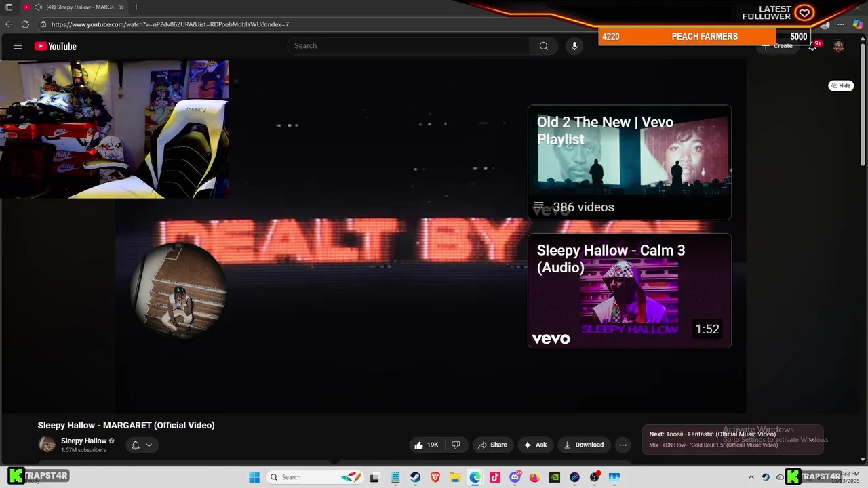Image resolution: width=868 pixels, height=488 pixels.
Task: Open the Sleepy Hallow channel name link
Action: pos(83,441)
